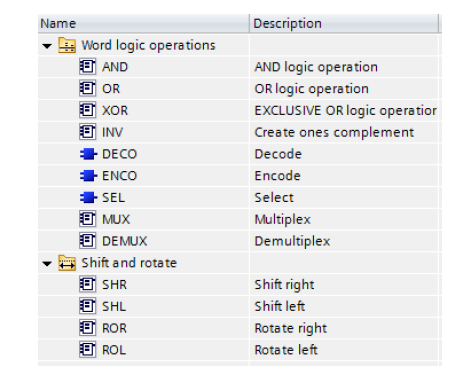Click the blue DECO instruction icon
Image resolution: width=464 pixels, height=388 pixels.
[88, 154]
